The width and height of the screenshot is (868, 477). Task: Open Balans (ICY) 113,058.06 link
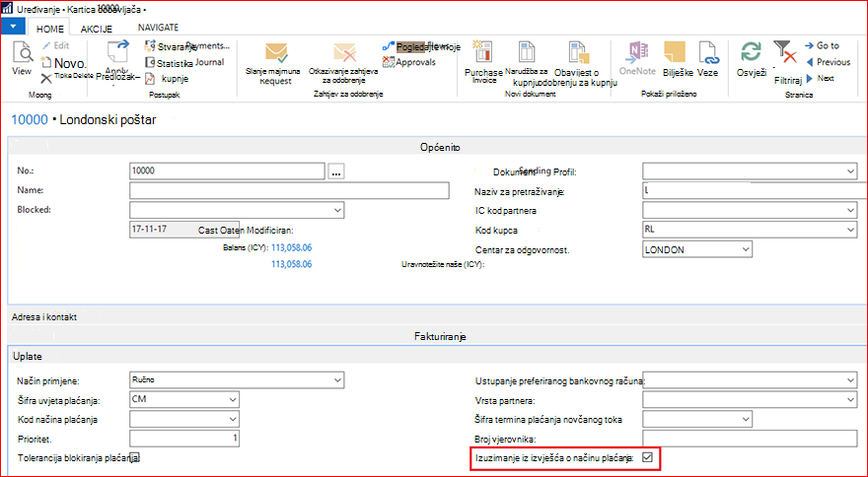pyautogui.click(x=291, y=248)
